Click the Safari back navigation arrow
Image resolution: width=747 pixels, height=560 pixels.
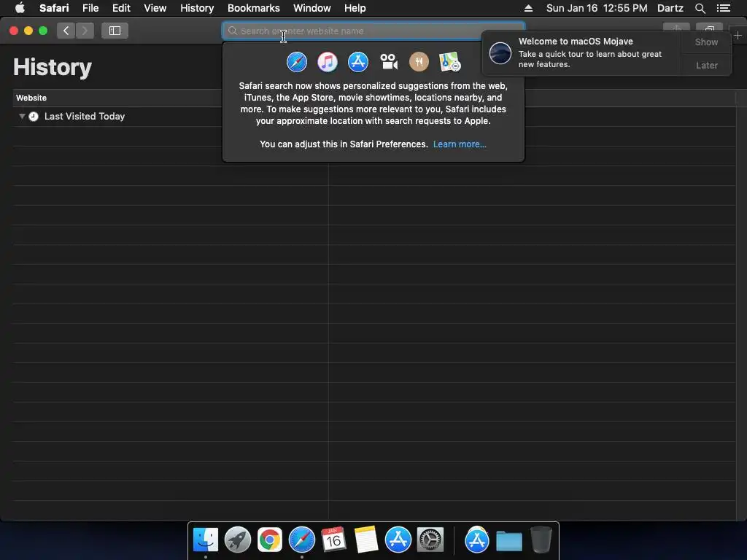tap(66, 31)
